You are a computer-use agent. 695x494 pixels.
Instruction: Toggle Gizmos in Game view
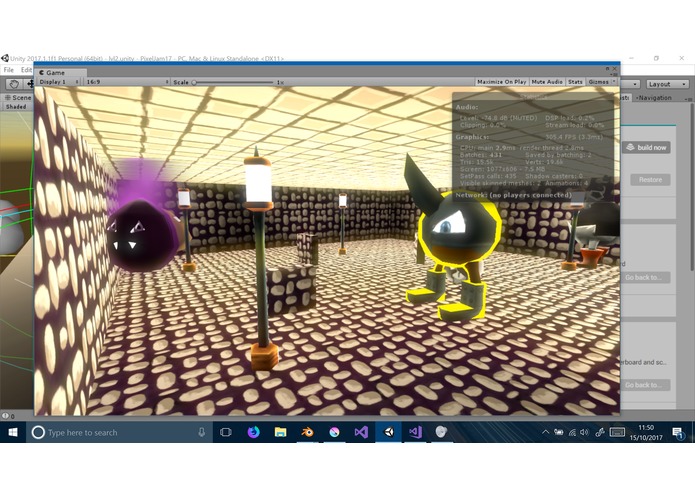(x=598, y=82)
